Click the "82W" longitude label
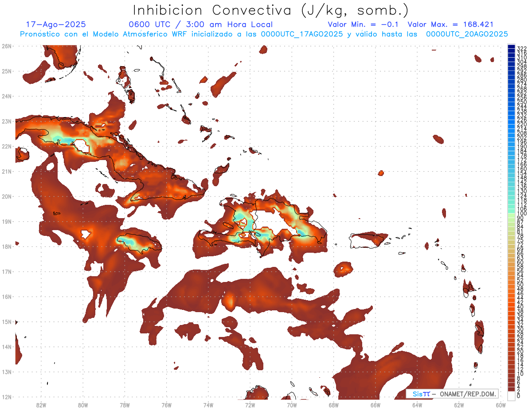Screen dimensions: 532x411 tap(41, 404)
